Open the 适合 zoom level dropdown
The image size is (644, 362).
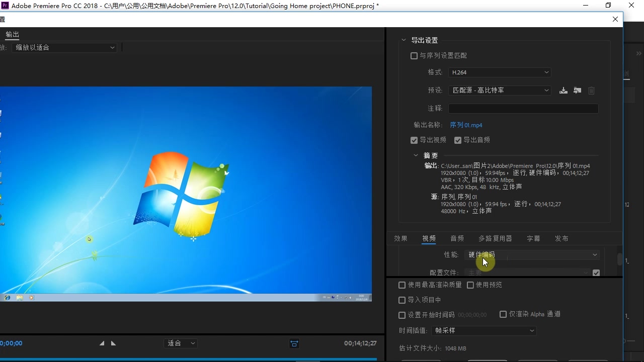[181, 343]
